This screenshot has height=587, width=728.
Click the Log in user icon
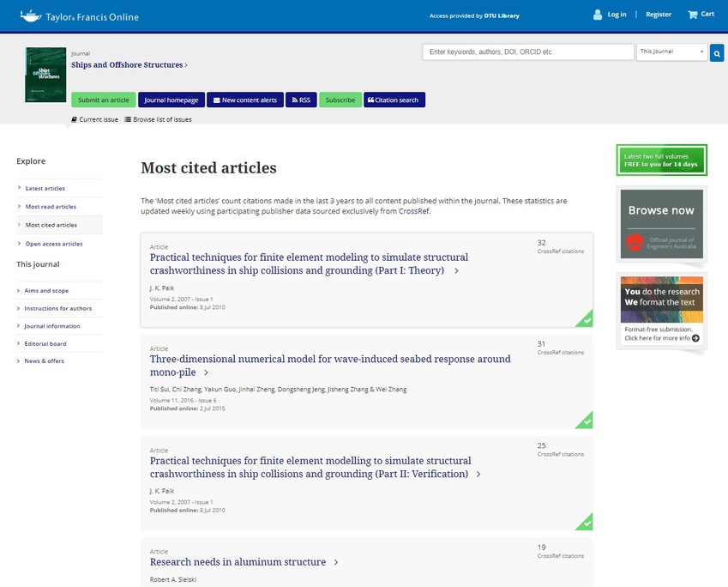tap(598, 15)
